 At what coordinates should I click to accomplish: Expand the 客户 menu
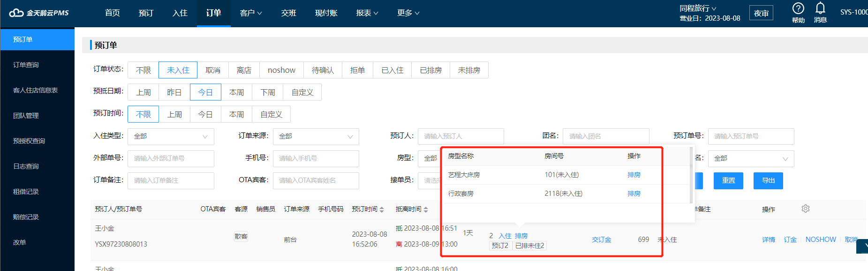coord(251,13)
